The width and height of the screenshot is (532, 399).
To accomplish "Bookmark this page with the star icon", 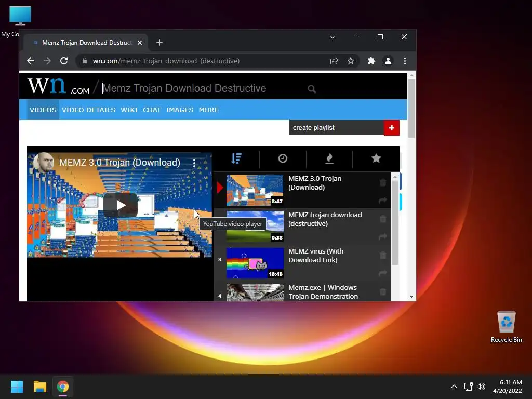I will click(x=351, y=61).
